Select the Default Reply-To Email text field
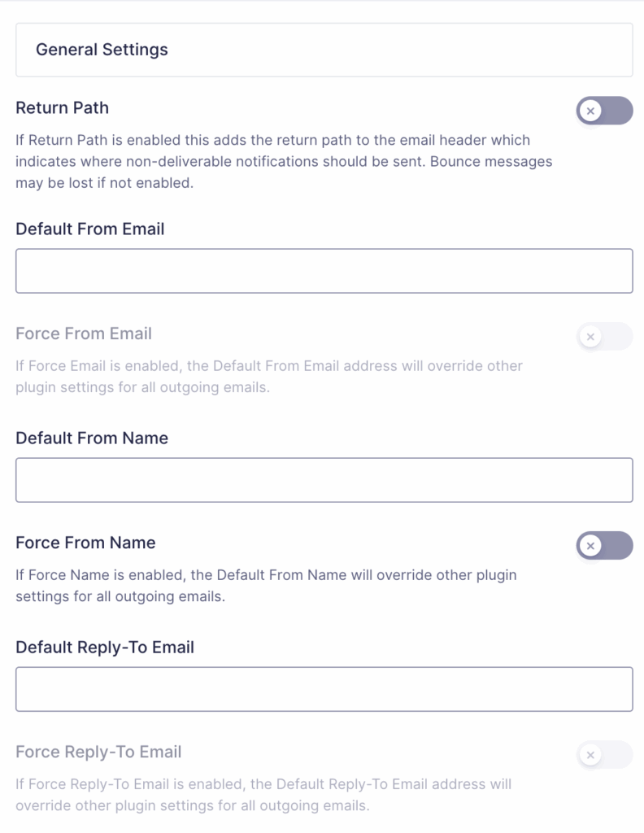This screenshot has height=833, width=644. coord(322,688)
